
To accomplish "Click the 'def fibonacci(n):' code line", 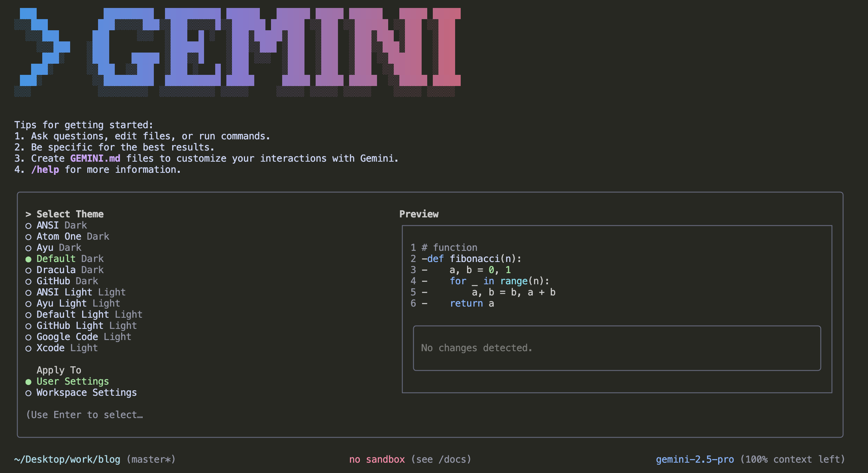I will [x=474, y=259].
